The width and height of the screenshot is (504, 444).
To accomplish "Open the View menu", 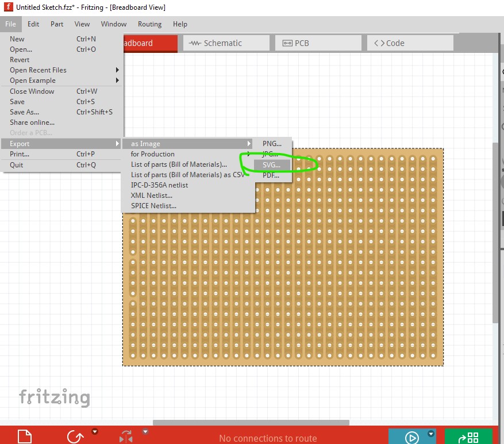I will pos(82,24).
